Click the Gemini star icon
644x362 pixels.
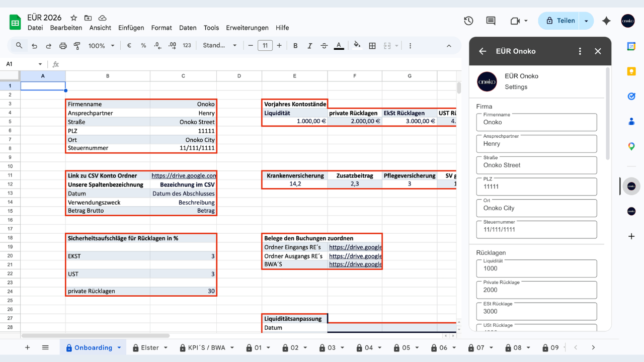coord(607,21)
